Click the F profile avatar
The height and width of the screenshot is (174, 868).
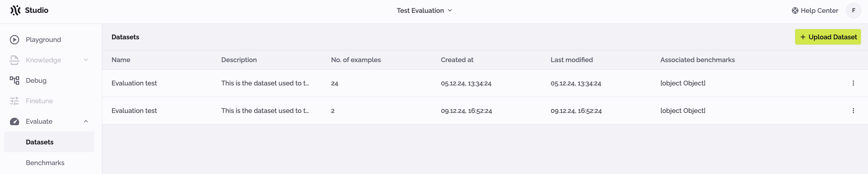tap(854, 10)
